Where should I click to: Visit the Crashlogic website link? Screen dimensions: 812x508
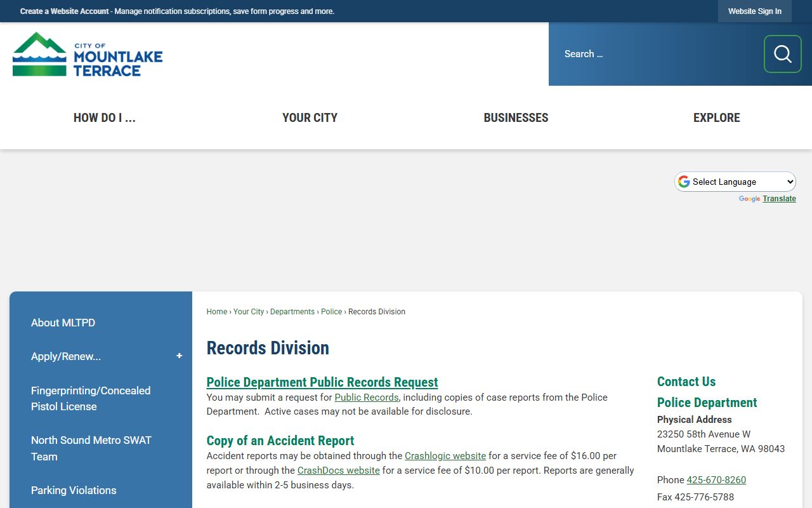pos(445,456)
